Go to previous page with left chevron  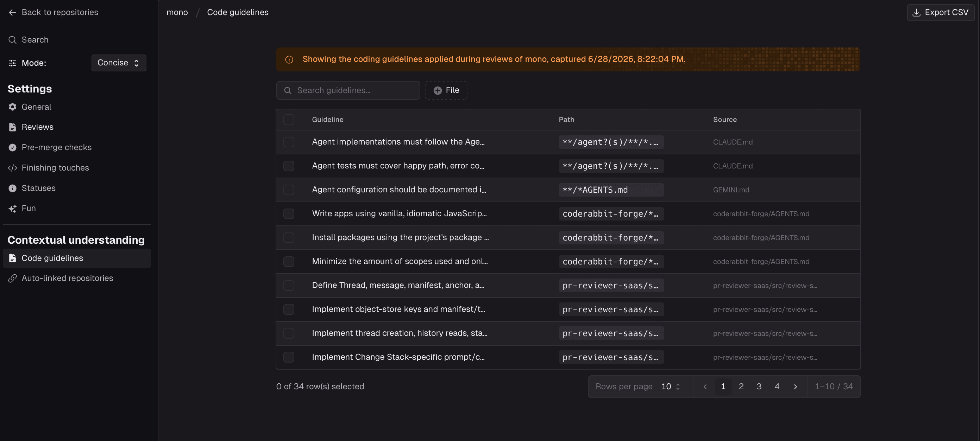pos(705,386)
